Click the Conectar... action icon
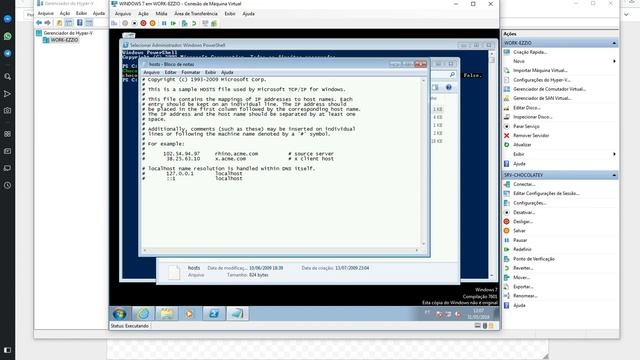640x360 pixels. click(x=507, y=184)
